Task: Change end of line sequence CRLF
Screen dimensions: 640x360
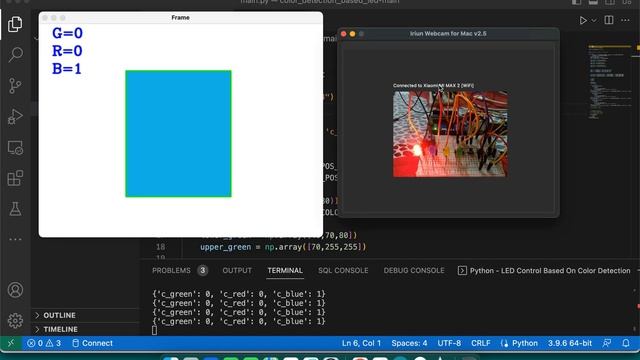Action: [x=481, y=343]
